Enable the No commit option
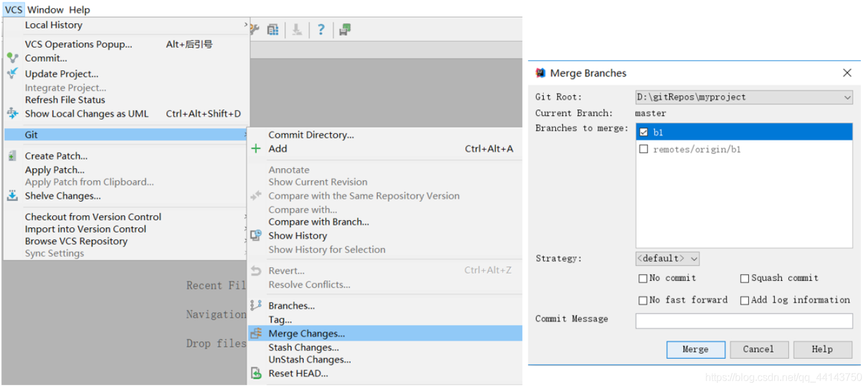868x389 pixels. pyautogui.click(x=643, y=278)
